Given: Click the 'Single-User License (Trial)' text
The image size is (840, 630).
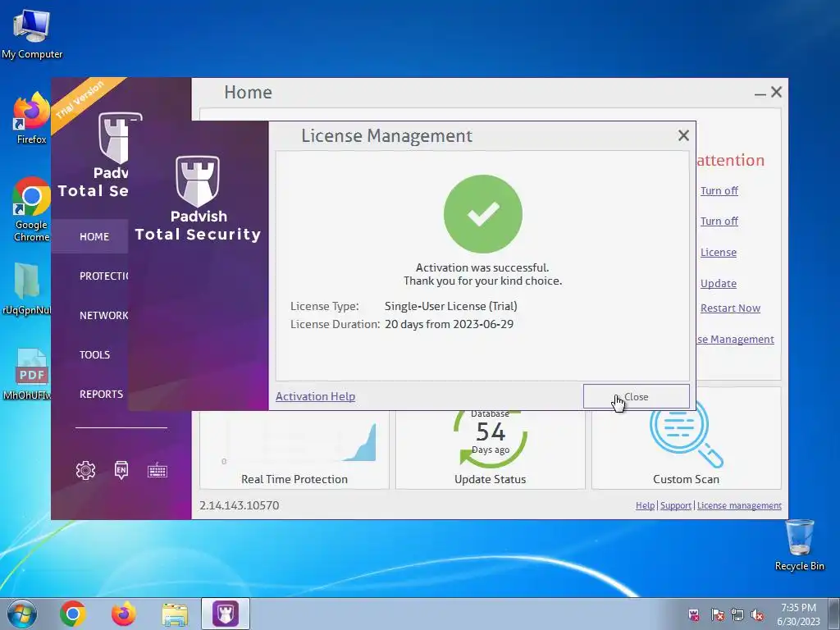Looking at the screenshot, I should (x=450, y=306).
